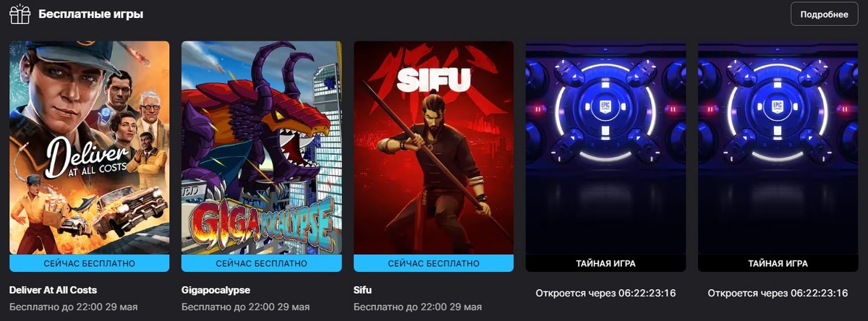Click the Бесплатные игры section heading

pyautogui.click(x=90, y=14)
